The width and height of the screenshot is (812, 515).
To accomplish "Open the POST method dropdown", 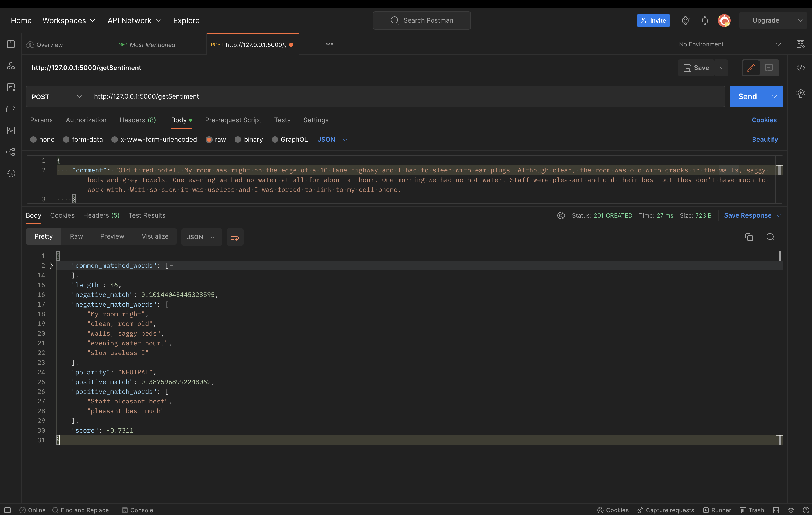I will [57, 96].
